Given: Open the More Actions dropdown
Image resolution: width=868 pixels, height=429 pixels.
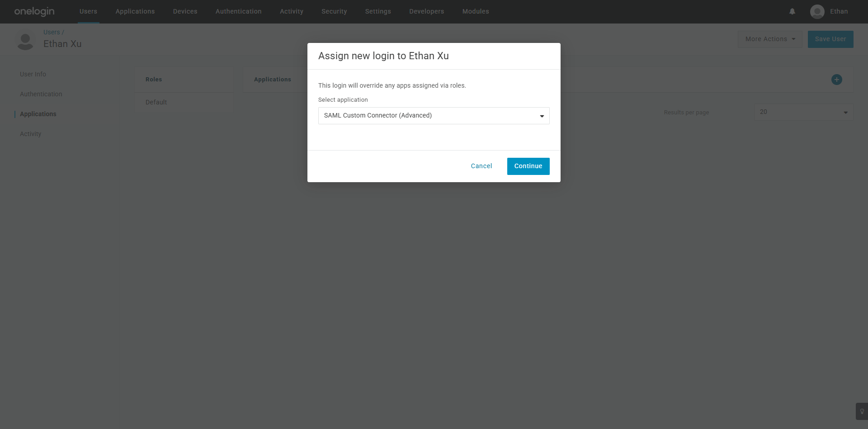Looking at the screenshot, I should tap(770, 39).
